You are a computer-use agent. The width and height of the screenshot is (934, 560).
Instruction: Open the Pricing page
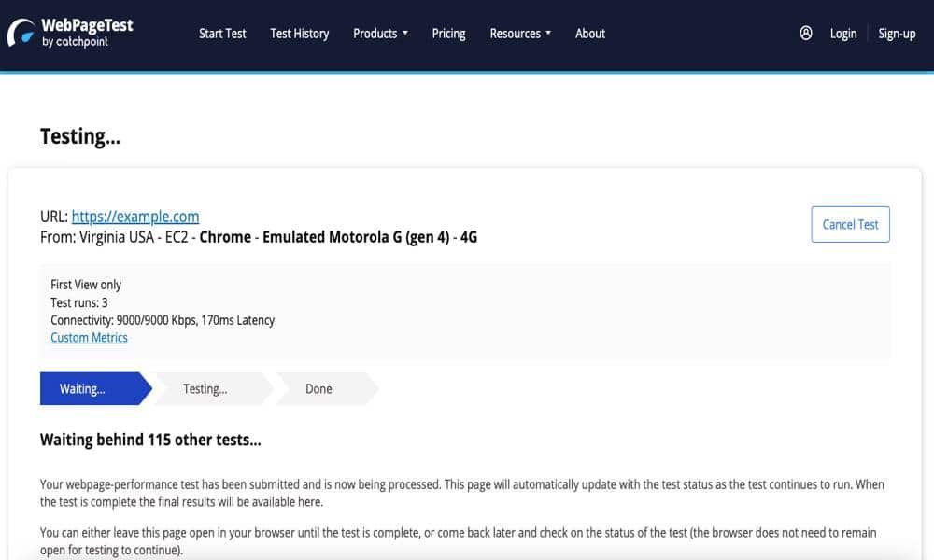tap(448, 34)
